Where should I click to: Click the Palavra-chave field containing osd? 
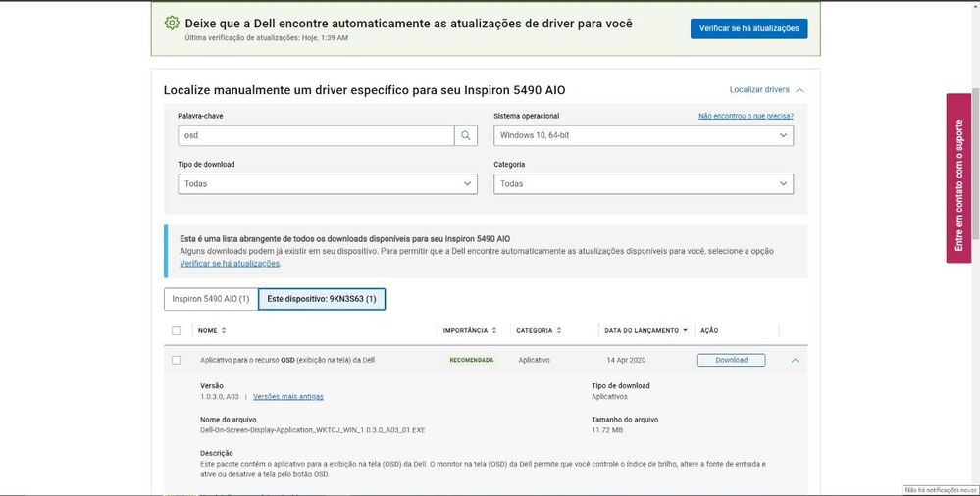pyautogui.click(x=316, y=135)
